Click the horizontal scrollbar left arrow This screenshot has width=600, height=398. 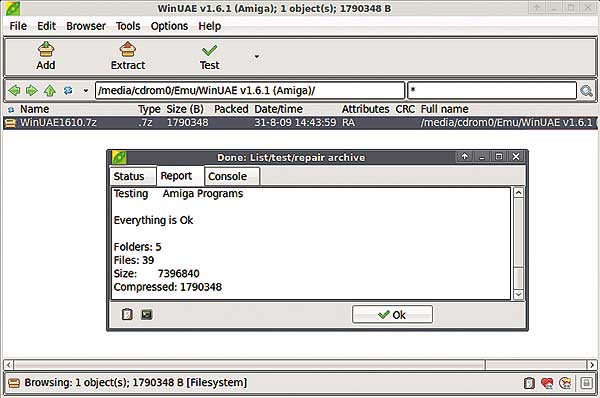point(9,365)
